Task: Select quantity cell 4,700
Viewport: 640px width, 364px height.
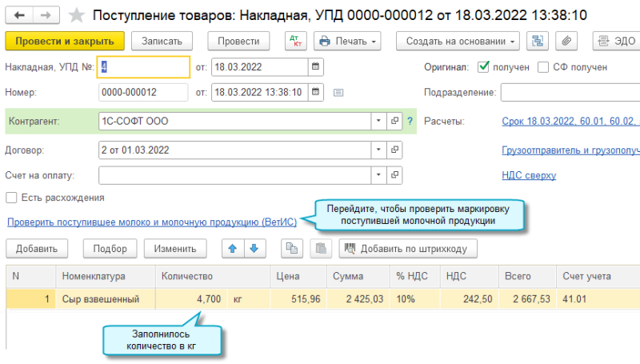Action: pos(192,299)
